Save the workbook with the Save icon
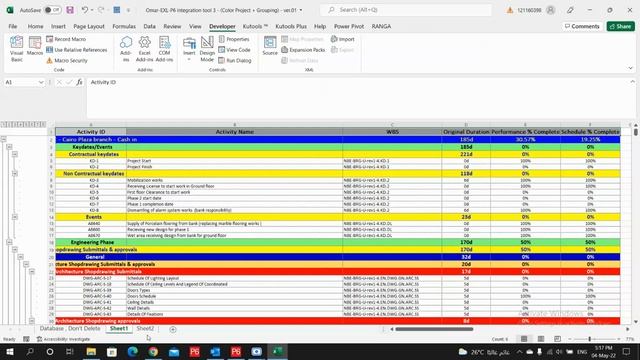Screen dimensions: 640x360 tap(70, 10)
